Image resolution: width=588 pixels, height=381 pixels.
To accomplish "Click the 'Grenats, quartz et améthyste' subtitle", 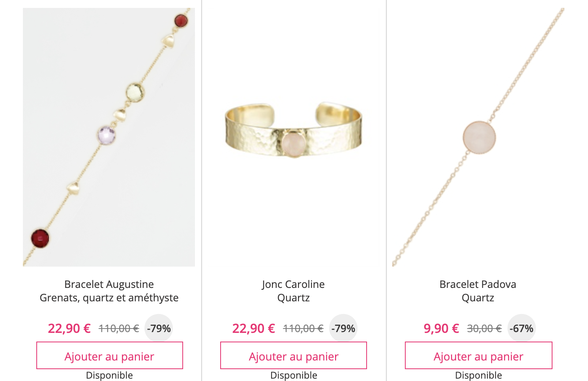I will [x=109, y=298].
